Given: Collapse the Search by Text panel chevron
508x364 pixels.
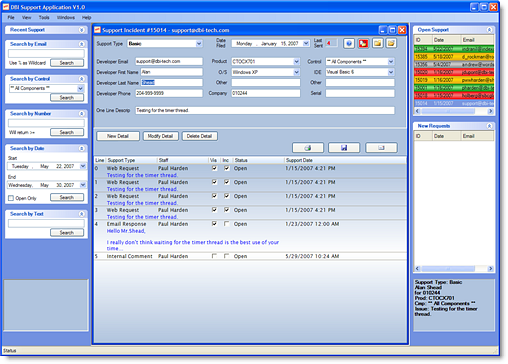Looking at the screenshot, I should pos(82,214).
